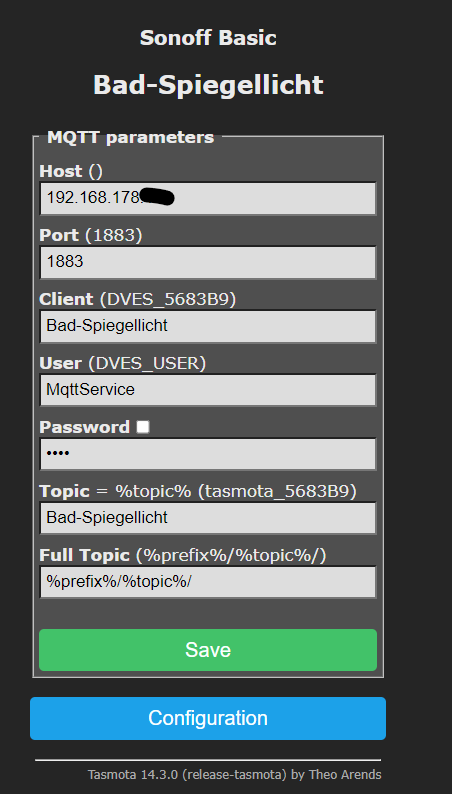Focus the Host IP address field
The image size is (452, 794).
208,198
